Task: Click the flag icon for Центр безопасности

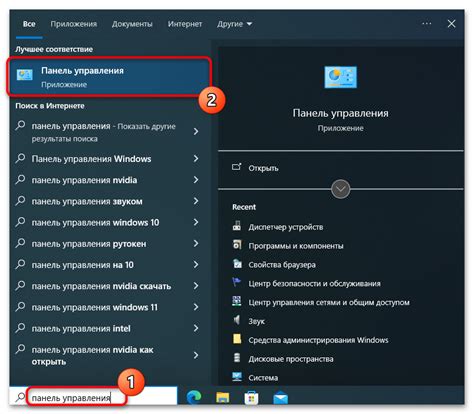Action: [237, 282]
